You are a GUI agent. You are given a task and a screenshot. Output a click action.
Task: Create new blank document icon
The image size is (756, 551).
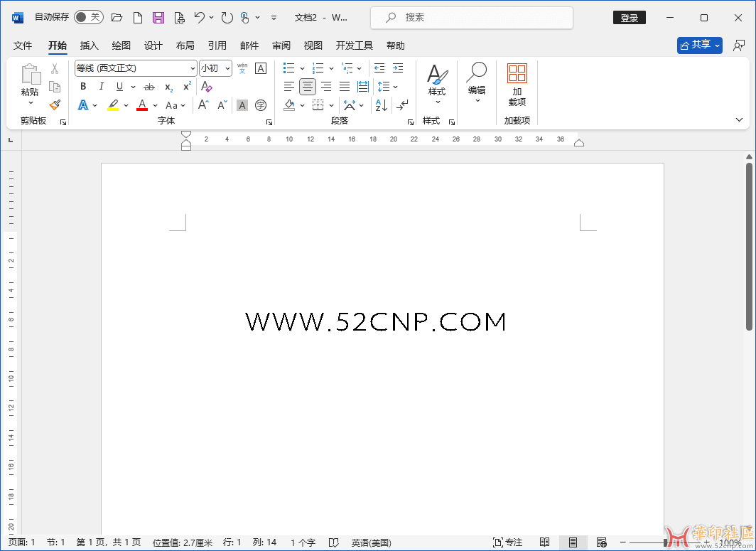click(138, 18)
